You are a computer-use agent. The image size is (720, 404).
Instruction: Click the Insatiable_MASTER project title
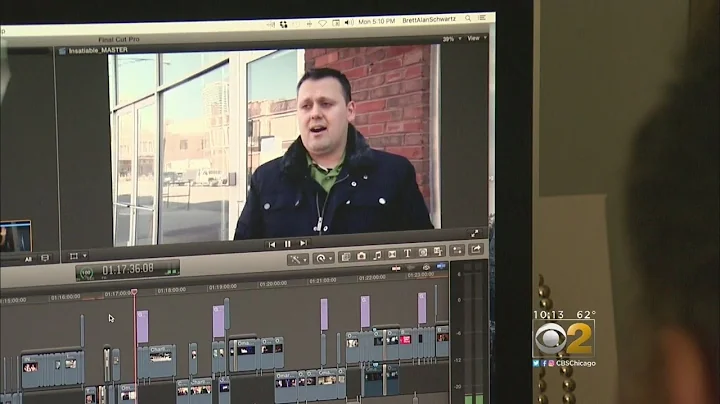point(98,50)
